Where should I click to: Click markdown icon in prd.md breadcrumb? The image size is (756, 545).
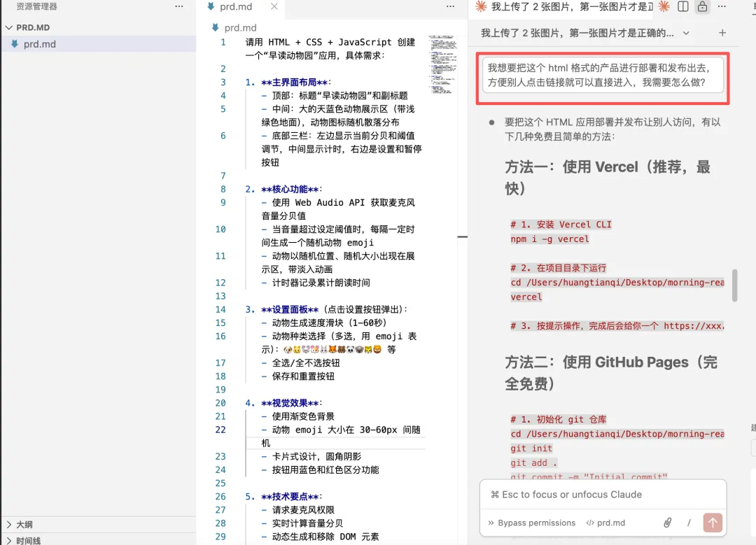215,27
